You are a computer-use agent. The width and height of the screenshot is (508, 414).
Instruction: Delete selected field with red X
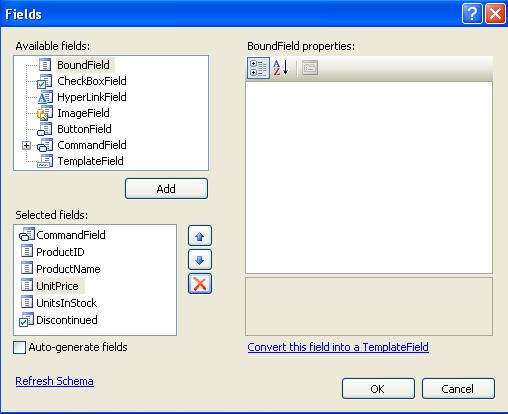(200, 284)
